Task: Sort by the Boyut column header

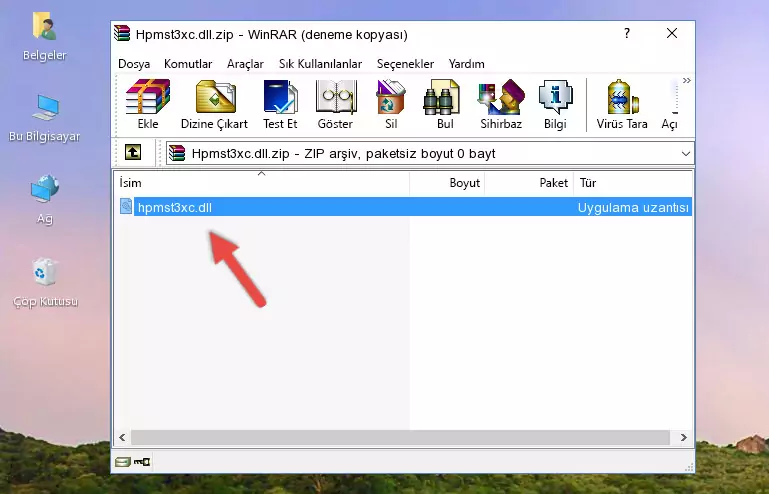Action: pyautogui.click(x=447, y=182)
